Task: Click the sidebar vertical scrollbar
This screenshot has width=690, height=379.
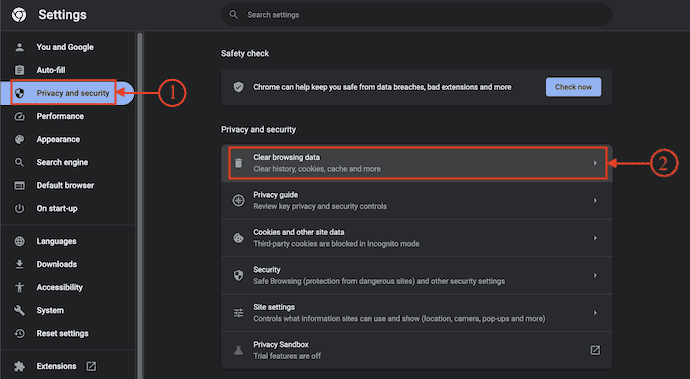Action: tap(140, 206)
